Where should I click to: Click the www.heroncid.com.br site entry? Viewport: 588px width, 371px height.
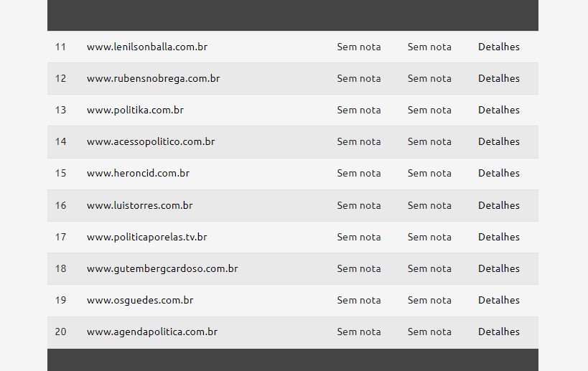coord(138,173)
